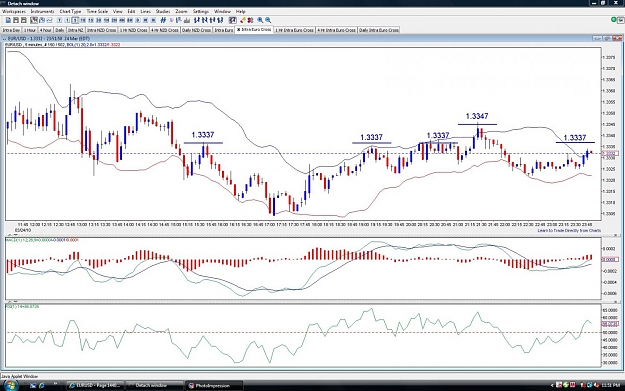
Task: Click the green connection status indicator
Action: (614, 20)
